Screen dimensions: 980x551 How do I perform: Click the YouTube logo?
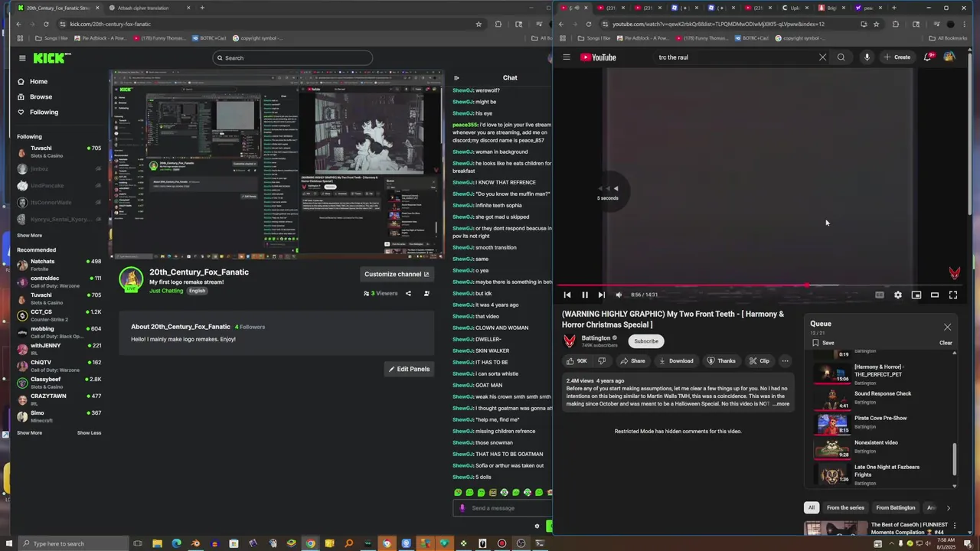599,57
